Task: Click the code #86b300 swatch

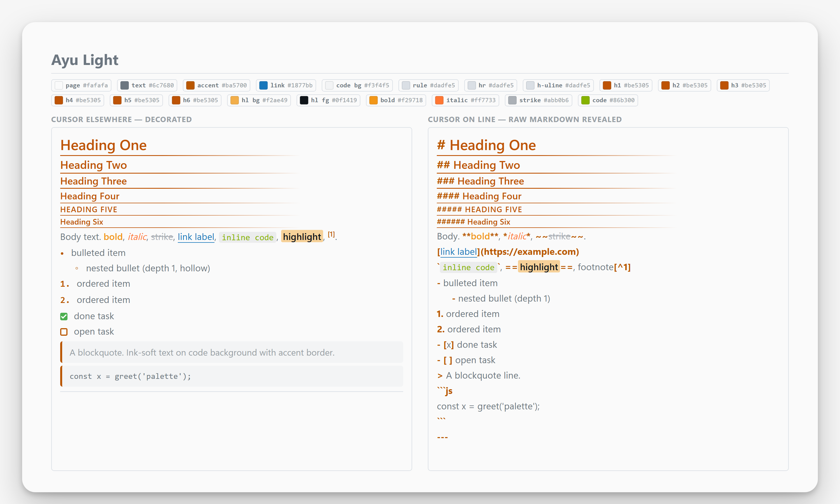Action: pos(608,100)
